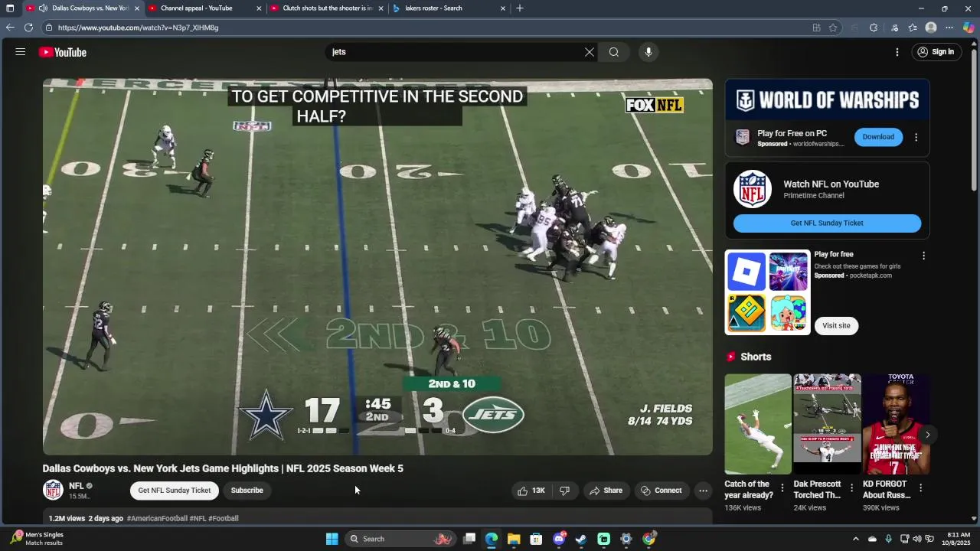Click the Sign in button
980x551 pixels.
[x=936, y=52]
